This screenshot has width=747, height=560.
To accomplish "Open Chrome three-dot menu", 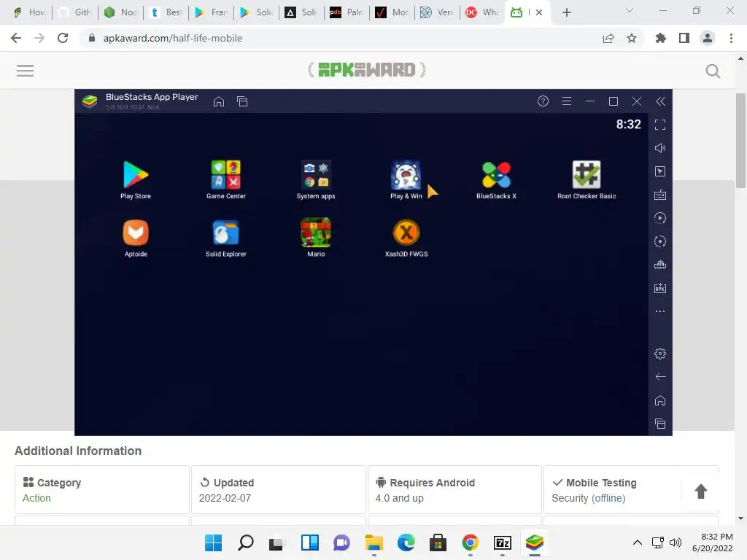I will [731, 38].
